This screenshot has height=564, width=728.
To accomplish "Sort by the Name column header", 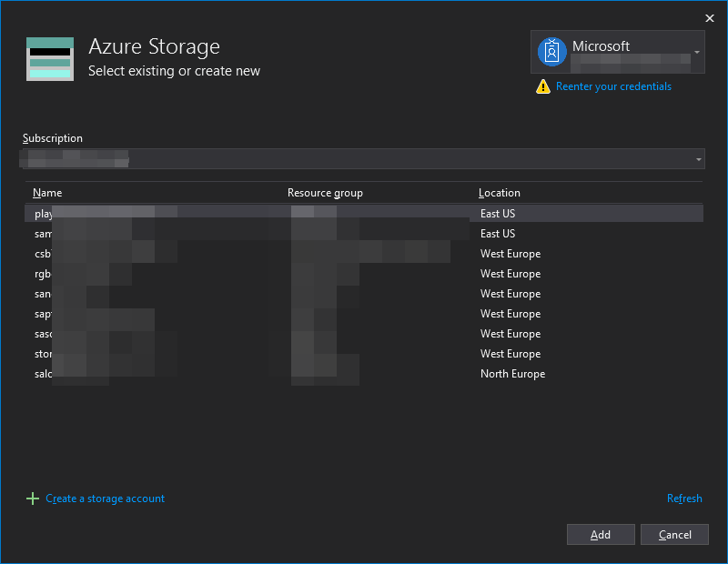I will coord(47,193).
